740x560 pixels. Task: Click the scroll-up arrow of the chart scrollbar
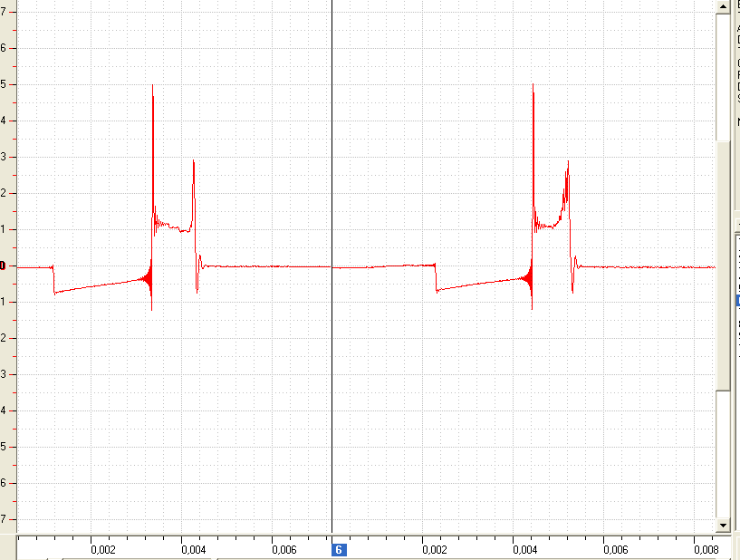click(x=723, y=6)
